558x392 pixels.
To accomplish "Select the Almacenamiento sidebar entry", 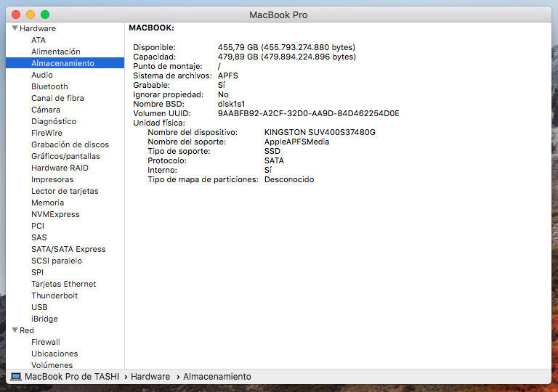I will coord(65,63).
